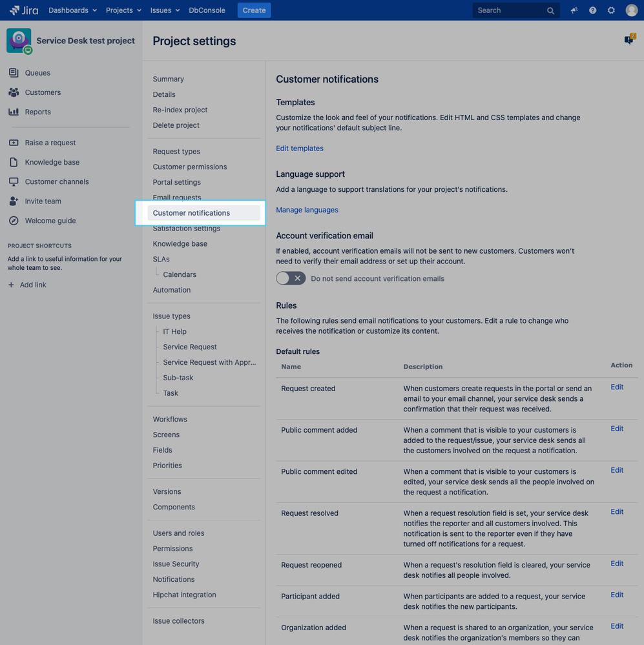The width and height of the screenshot is (644, 645).
Task: Select Customer notifications in settings menu
Action: pyautogui.click(x=203, y=213)
